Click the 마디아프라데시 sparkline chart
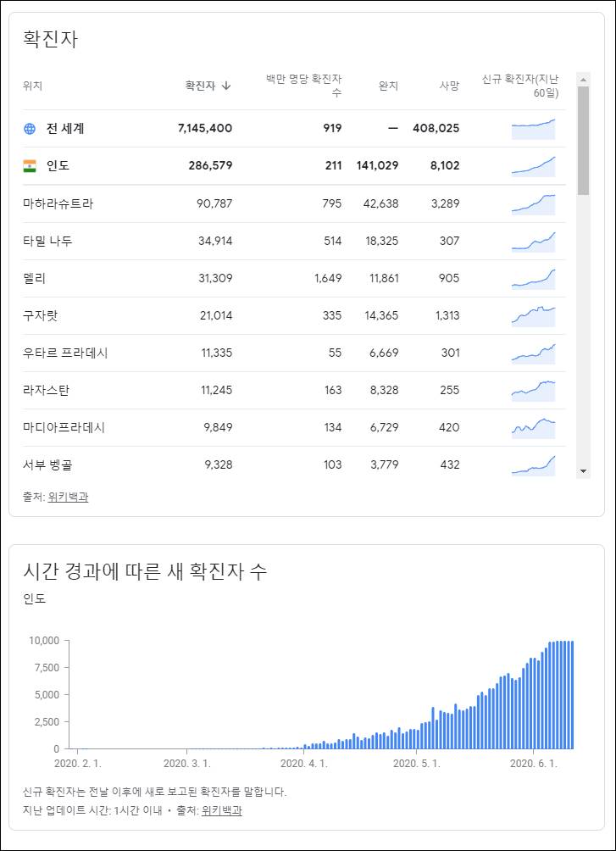Image resolution: width=616 pixels, height=851 pixels. tap(534, 428)
